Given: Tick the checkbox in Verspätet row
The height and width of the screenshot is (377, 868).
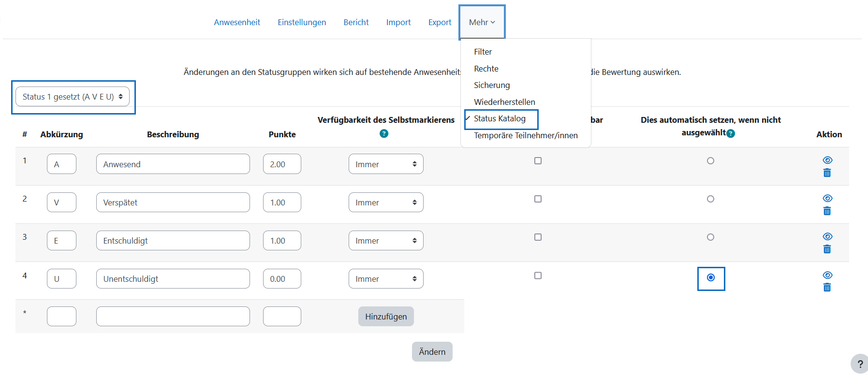Looking at the screenshot, I should click(x=538, y=199).
